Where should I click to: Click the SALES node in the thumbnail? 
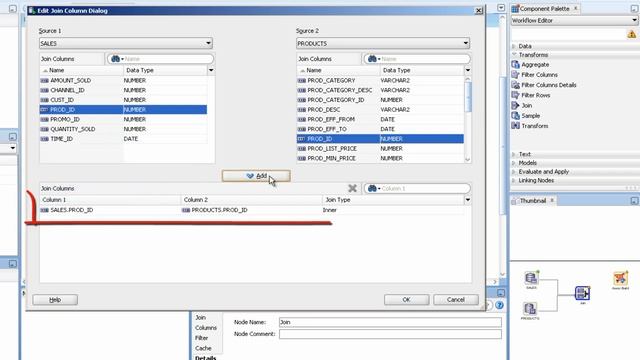tap(531, 280)
